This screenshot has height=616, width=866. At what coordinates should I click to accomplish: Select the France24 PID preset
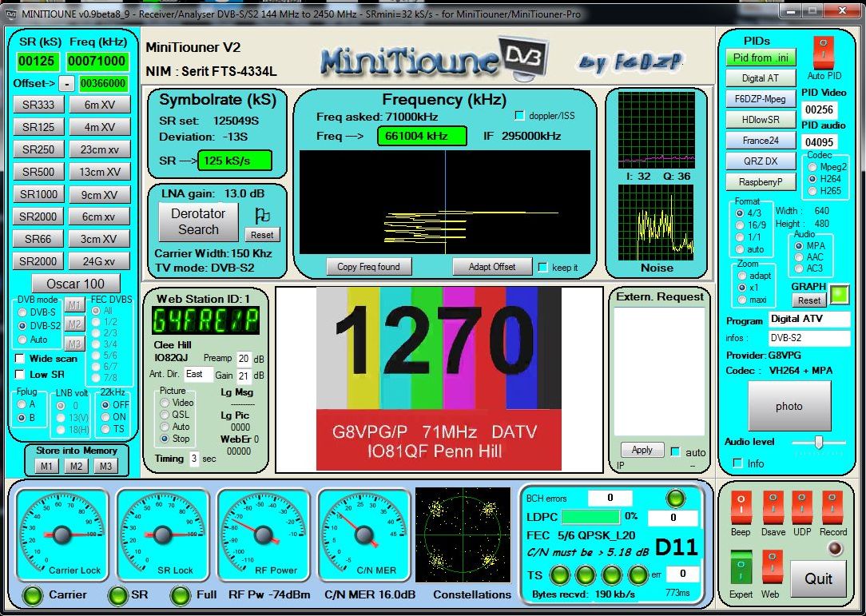click(x=761, y=141)
